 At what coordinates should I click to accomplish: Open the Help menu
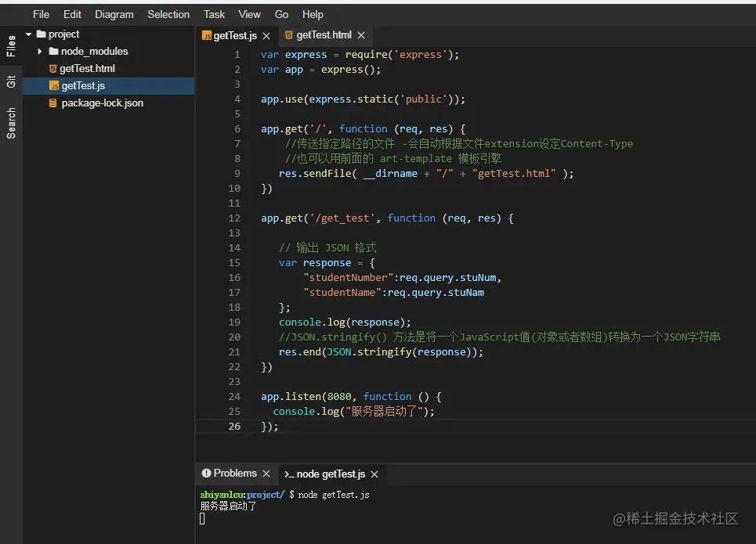(x=313, y=14)
